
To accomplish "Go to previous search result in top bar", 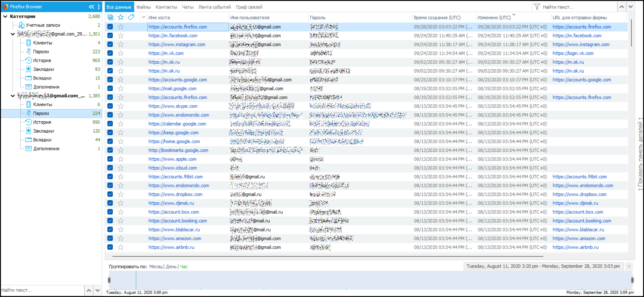I will [x=622, y=7].
